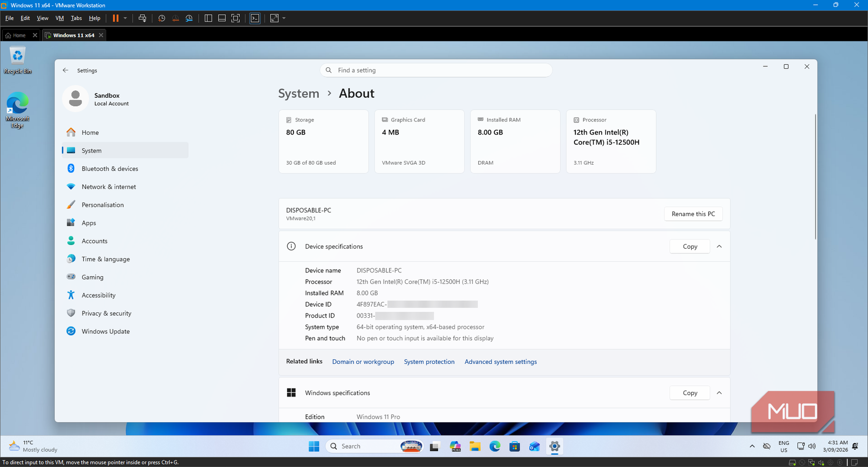The image size is (868, 467).
Task: Open the snapshot manager icon
Action: tap(189, 18)
